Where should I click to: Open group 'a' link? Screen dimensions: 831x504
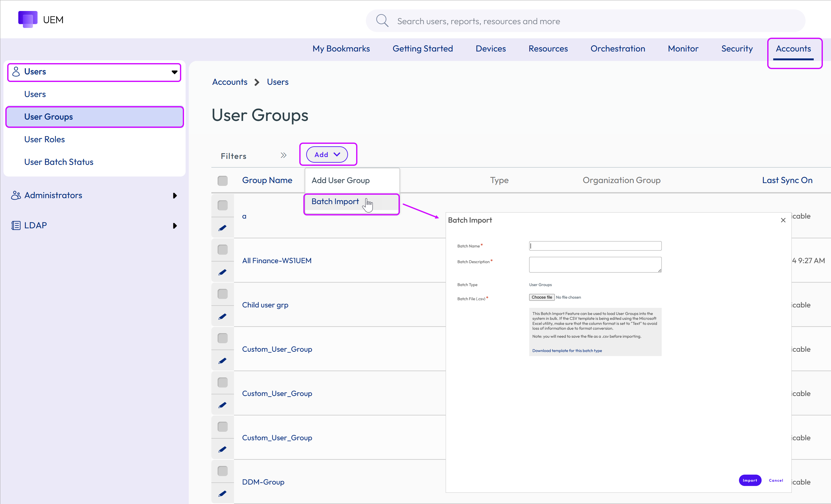(244, 216)
